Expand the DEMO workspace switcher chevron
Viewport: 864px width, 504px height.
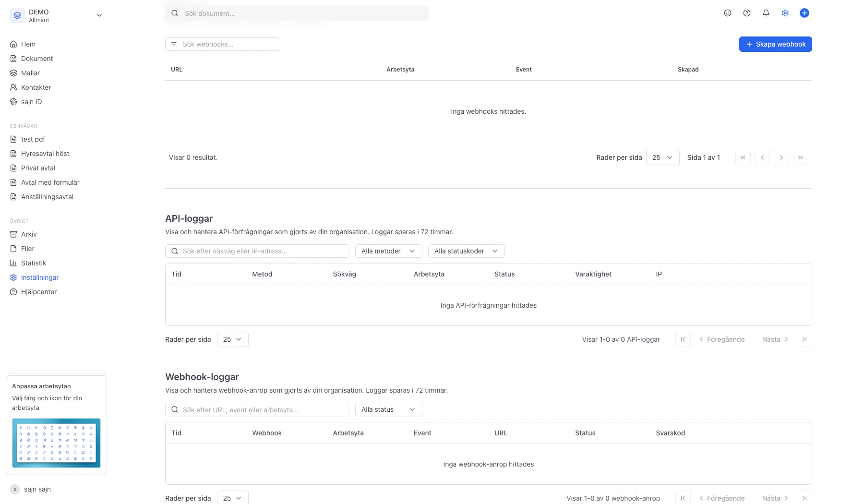click(x=99, y=15)
